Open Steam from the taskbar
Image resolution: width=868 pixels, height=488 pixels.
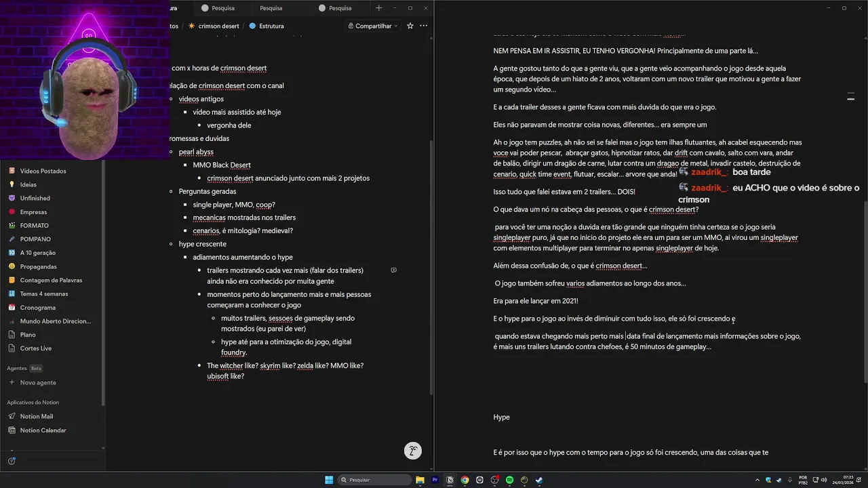click(x=539, y=480)
